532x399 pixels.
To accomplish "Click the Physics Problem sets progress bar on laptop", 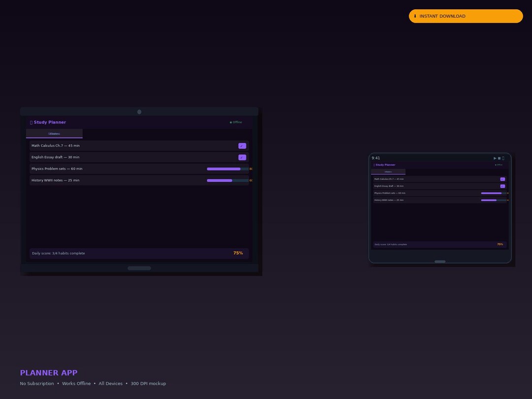I will pyautogui.click(x=228, y=169).
